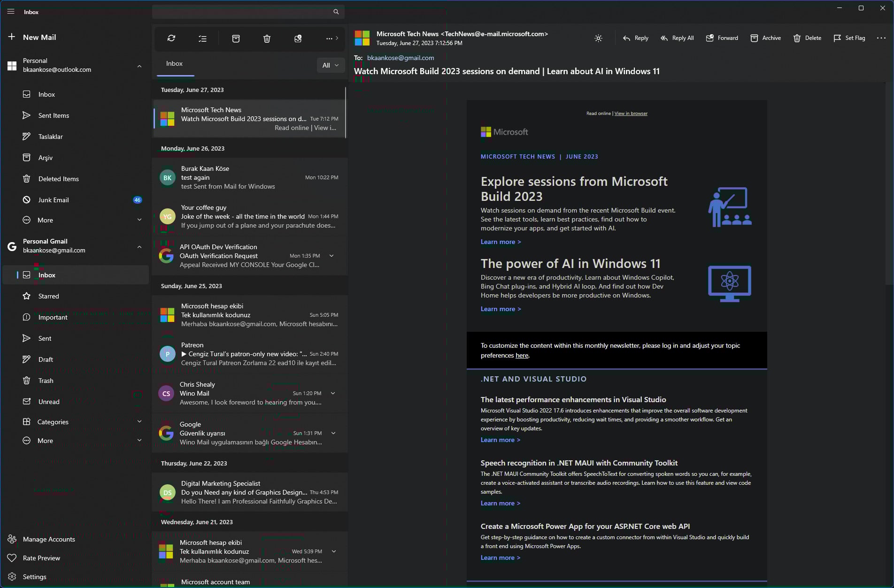The height and width of the screenshot is (588, 894).
Task: Open the Your coffee guy email
Action: click(x=250, y=216)
